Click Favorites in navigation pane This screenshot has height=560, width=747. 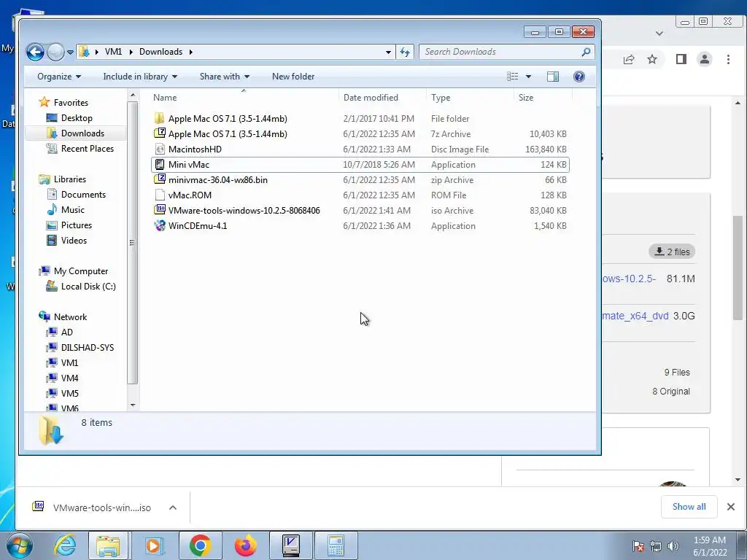(x=71, y=102)
